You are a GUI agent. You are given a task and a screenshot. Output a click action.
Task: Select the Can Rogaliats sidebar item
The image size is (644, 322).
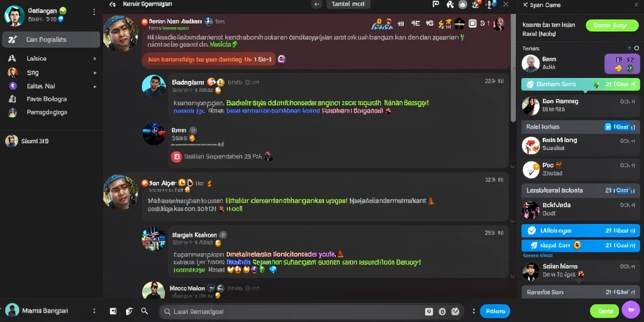click(51, 40)
